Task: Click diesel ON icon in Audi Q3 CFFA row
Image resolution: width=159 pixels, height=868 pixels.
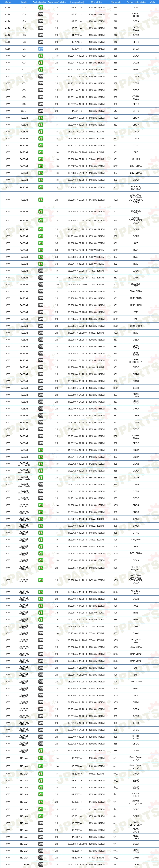Action: point(41,21)
